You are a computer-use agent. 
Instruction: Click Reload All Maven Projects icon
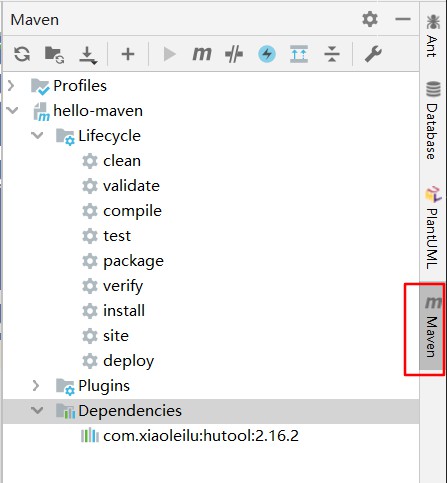coord(22,54)
